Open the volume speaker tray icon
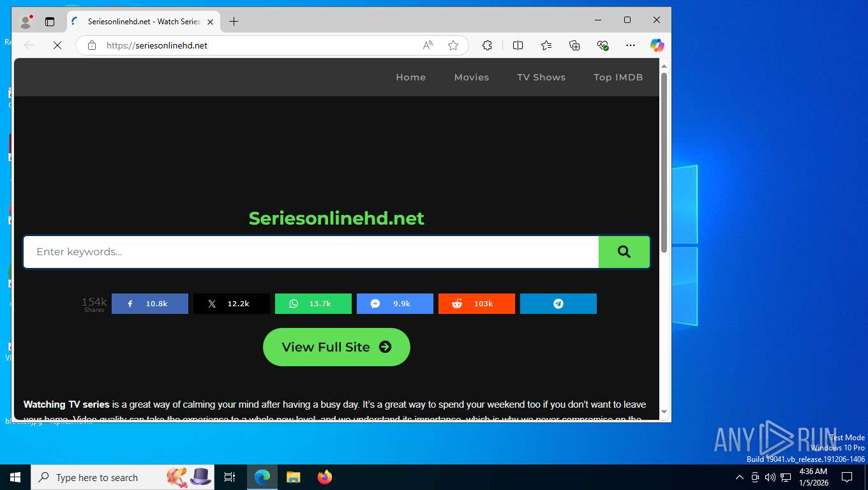Screen dimensions: 868x490 (770, 477)
